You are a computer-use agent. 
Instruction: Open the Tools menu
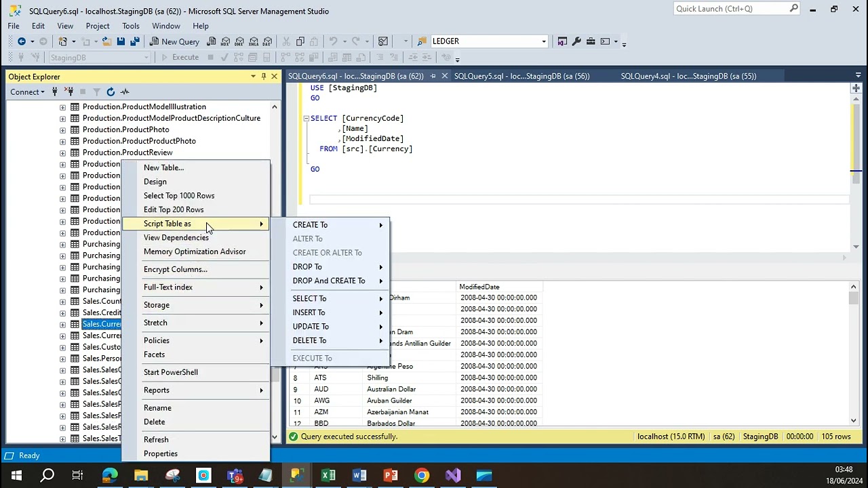tap(131, 26)
